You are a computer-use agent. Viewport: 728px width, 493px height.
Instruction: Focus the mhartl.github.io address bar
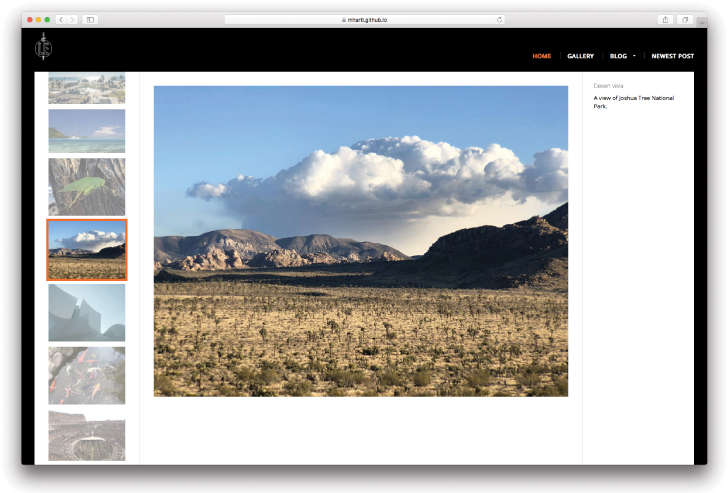click(x=364, y=19)
